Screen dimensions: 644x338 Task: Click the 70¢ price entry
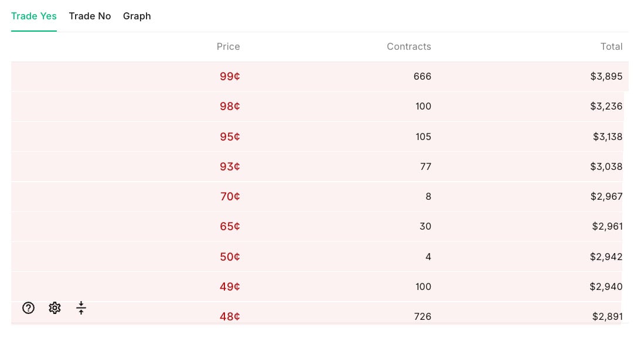coord(230,196)
